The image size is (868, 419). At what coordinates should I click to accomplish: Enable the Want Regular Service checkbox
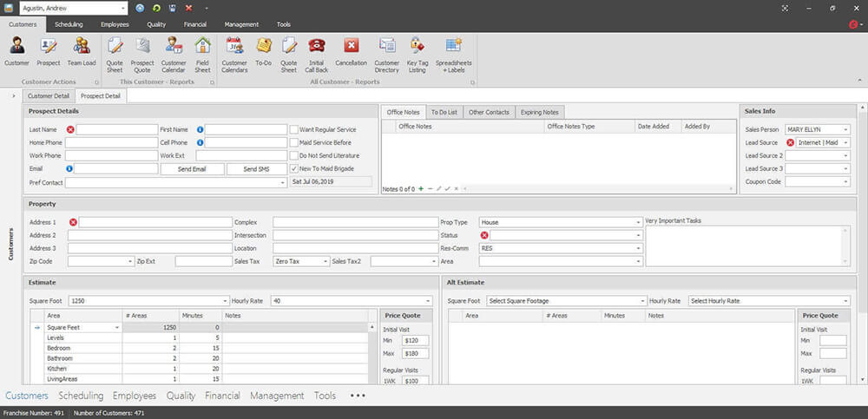click(293, 129)
